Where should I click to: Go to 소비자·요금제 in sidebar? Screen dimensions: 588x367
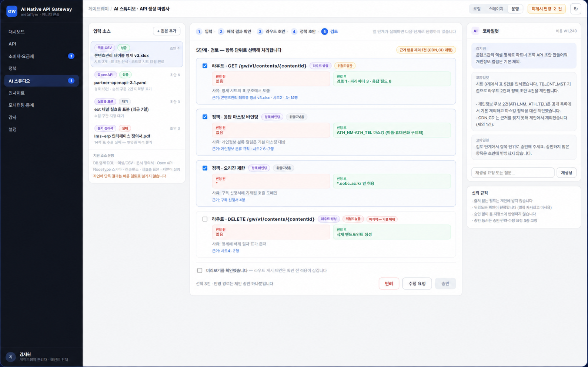(41, 56)
